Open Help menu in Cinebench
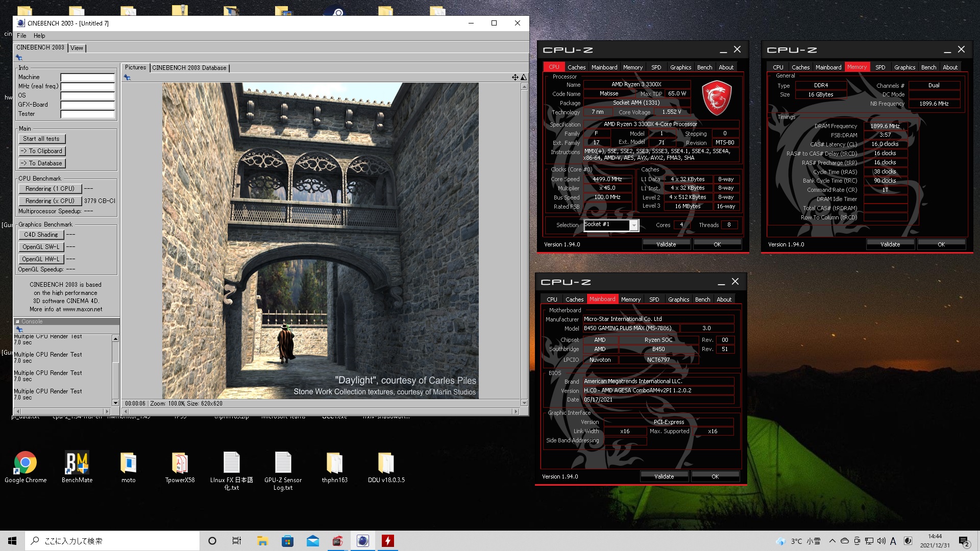Viewport: 980px width, 551px height. point(39,36)
